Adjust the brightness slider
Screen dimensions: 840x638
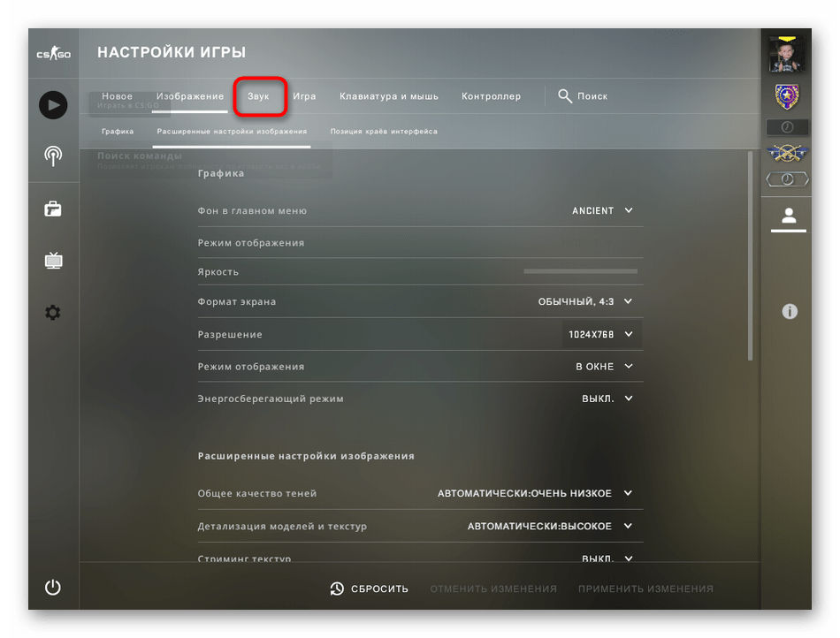pyautogui.click(x=580, y=271)
